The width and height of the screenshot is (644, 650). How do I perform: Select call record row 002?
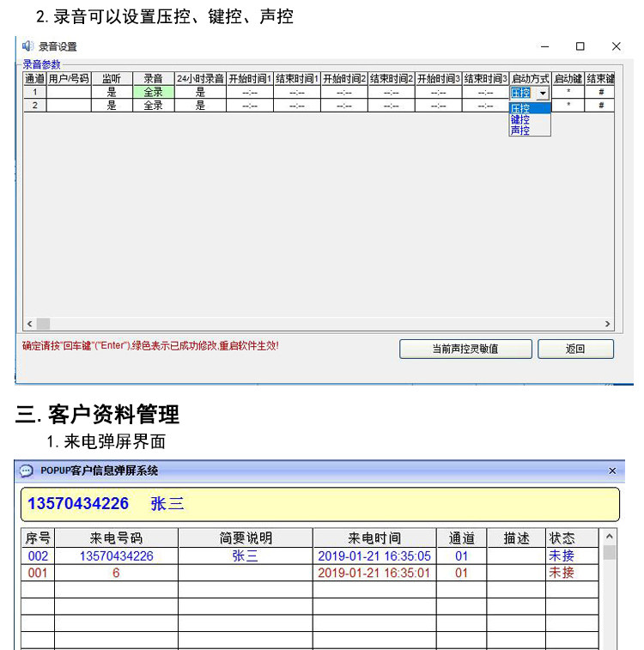click(x=310, y=556)
